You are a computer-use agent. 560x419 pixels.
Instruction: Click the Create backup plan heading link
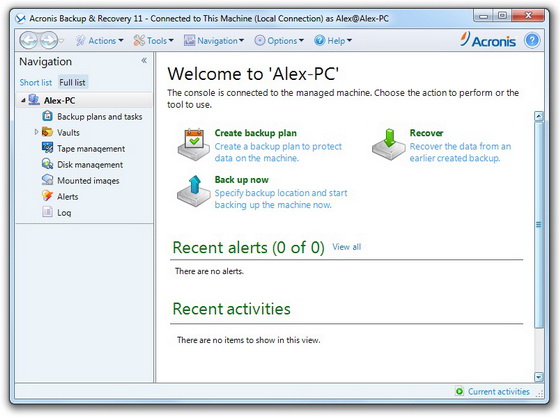click(256, 133)
